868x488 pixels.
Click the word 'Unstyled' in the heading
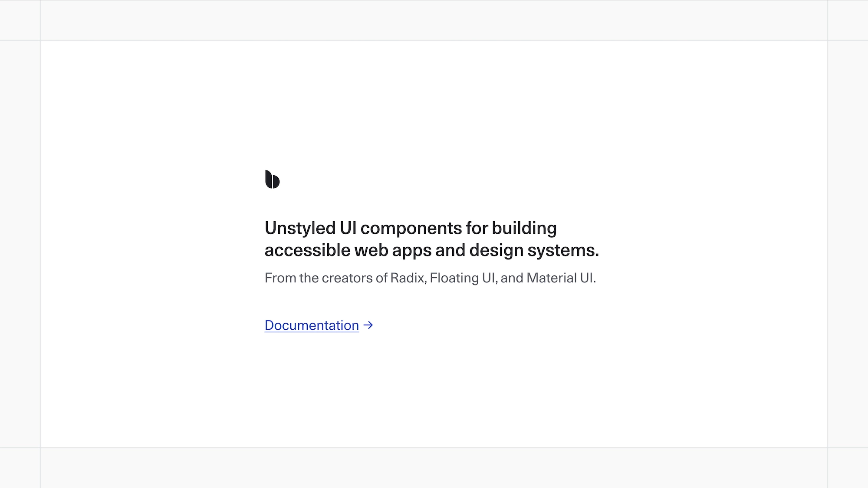[x=300, y=228]
